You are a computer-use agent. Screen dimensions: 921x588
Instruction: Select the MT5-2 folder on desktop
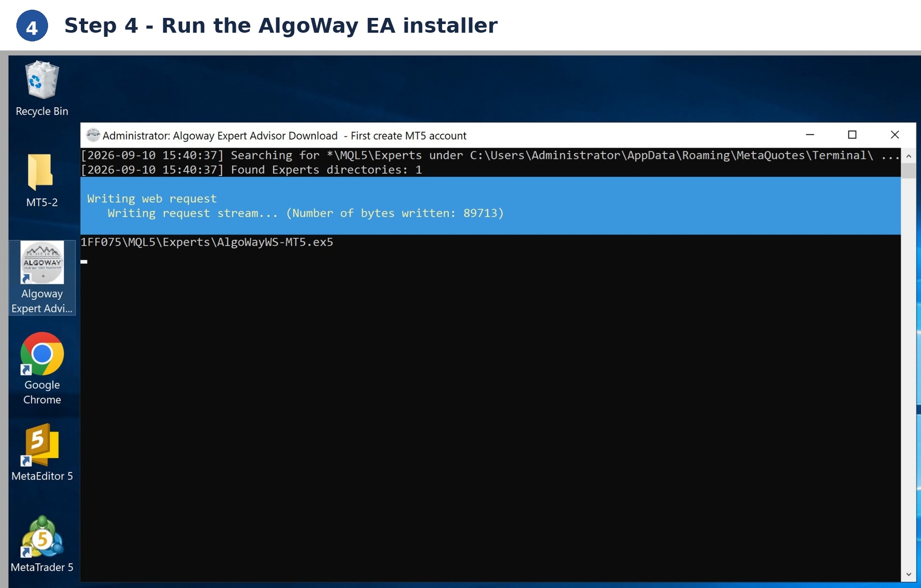coord(42,180)
